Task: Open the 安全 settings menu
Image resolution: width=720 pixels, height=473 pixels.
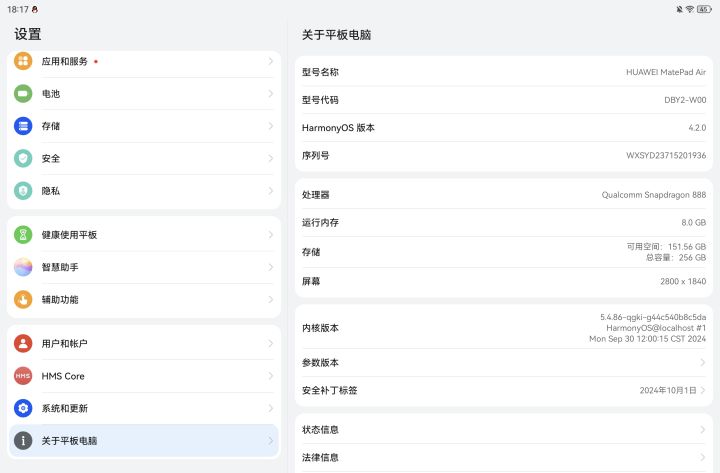Action: click(x=144, y=158)
